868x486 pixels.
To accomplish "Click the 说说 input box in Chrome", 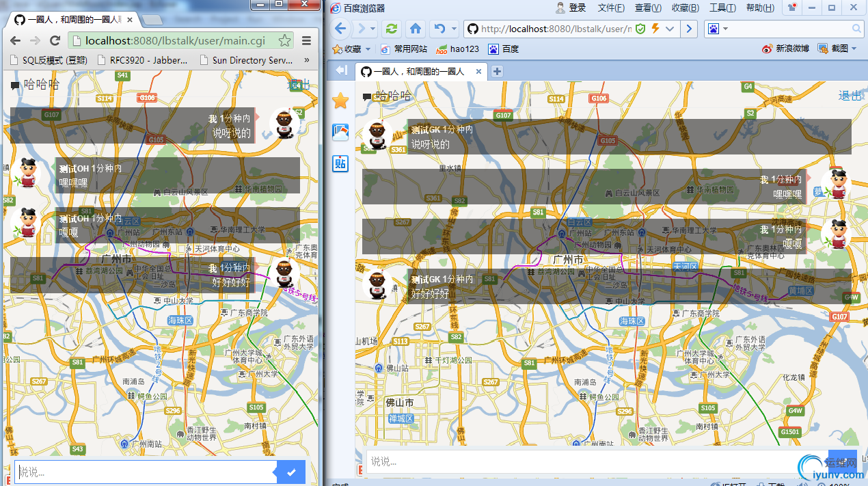I will coord(145,472).
